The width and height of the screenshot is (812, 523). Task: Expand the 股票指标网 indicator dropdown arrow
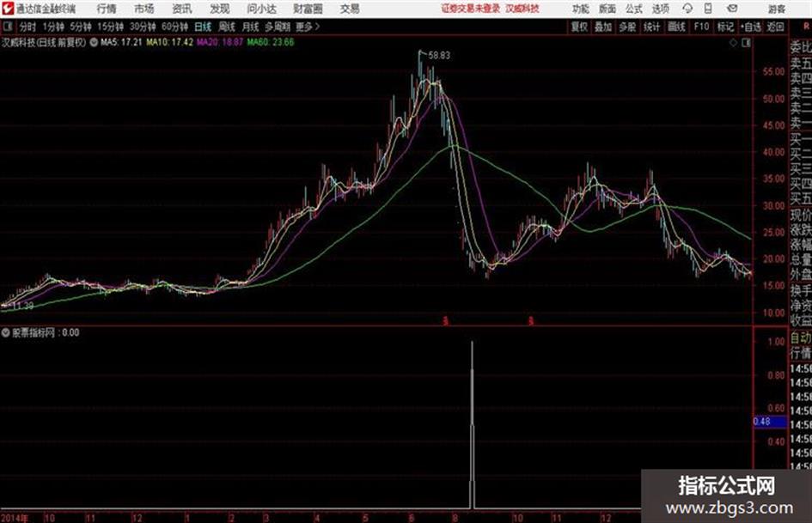tap(5, 332)
